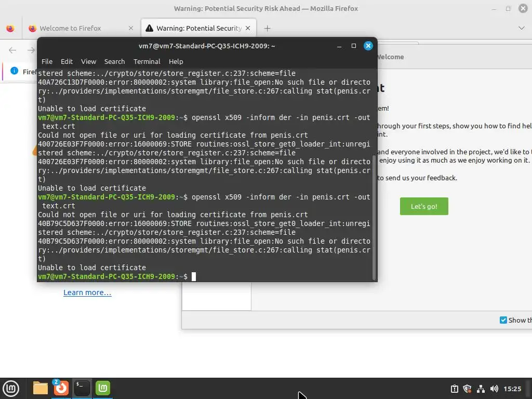532x399 pixels.
Task: Click the Welcome window title text
Action: 391,57
